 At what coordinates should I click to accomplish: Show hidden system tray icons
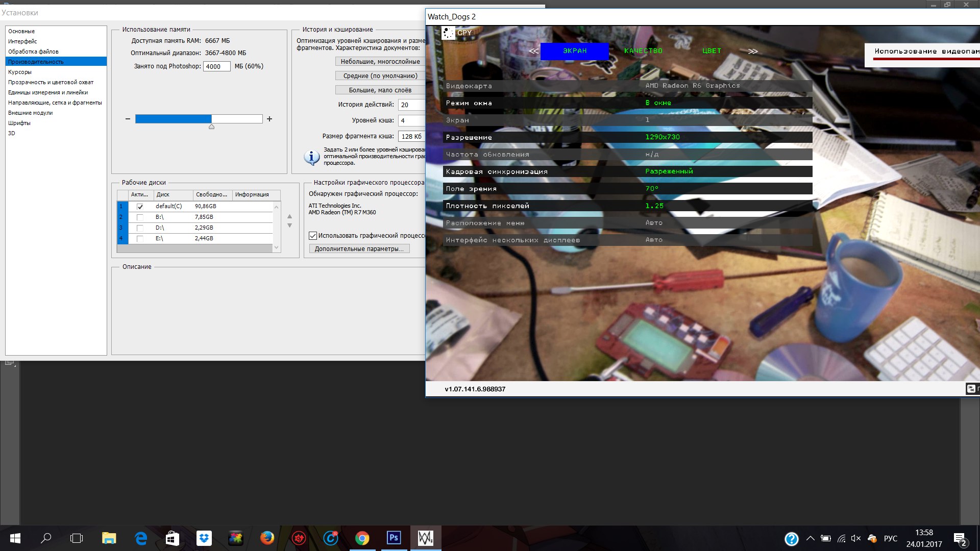pos(810,538)
